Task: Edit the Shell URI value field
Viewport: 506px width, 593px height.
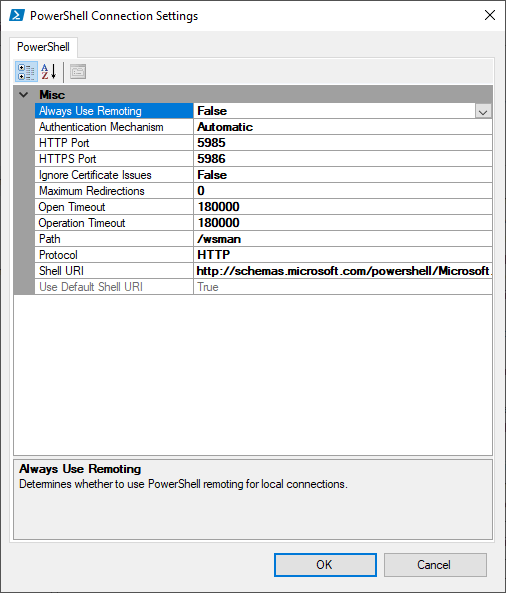Action: tap(343, 271)
